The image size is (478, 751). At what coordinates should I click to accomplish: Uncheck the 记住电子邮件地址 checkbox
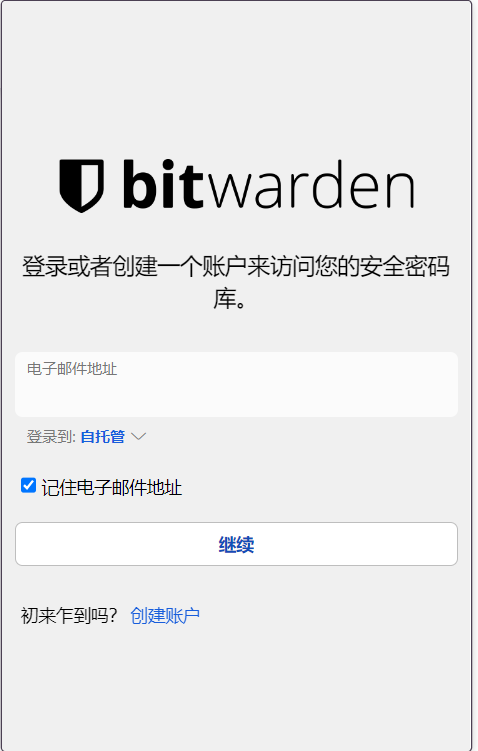click(28, 485)
